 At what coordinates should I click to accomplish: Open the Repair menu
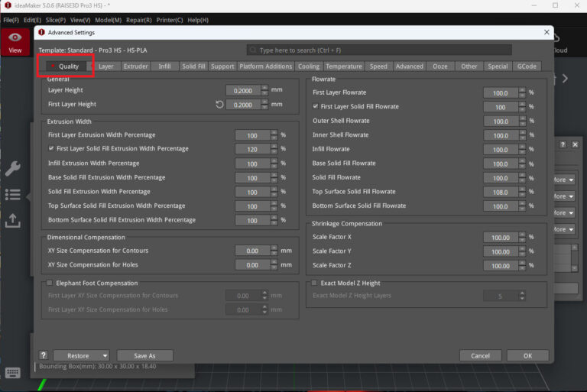(x=138, y=20)
